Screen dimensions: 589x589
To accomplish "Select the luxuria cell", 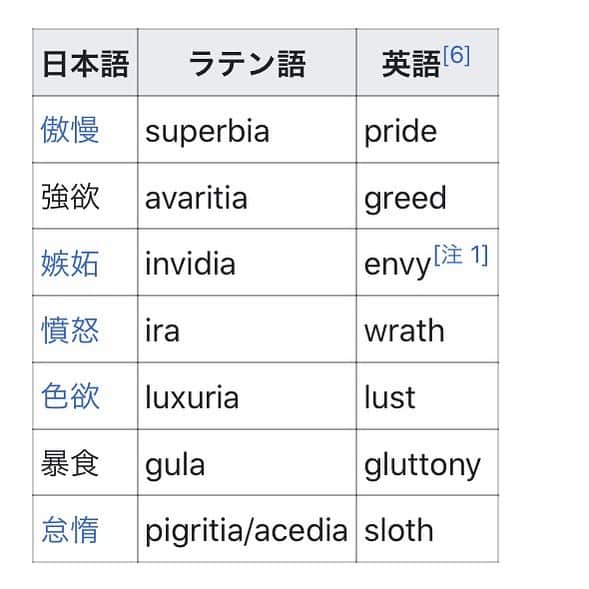I will tap(247, 396).
